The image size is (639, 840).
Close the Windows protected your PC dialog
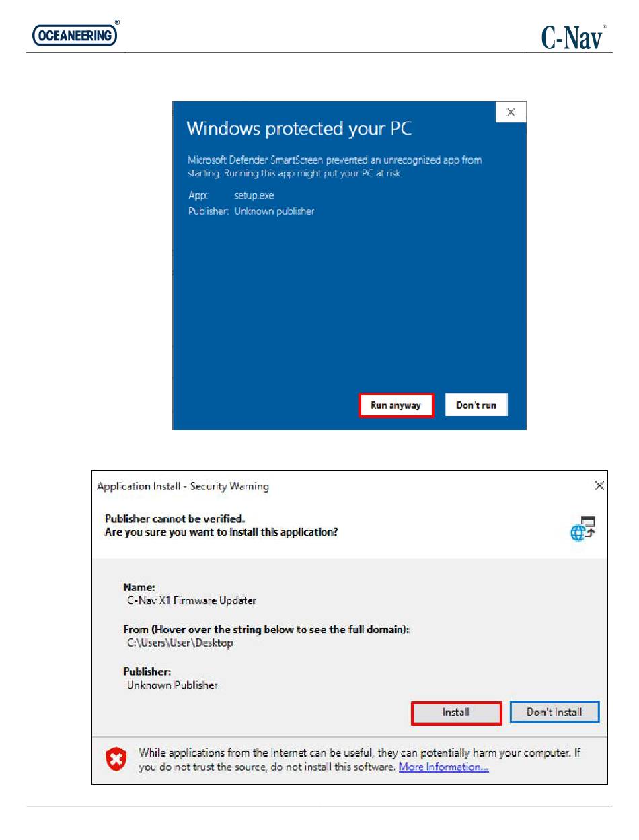tap(511, 112)
